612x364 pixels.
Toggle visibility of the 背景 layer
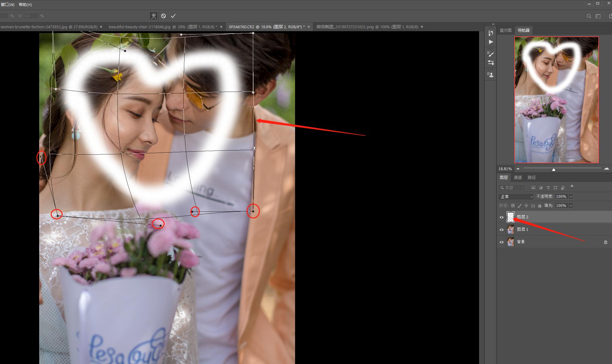tap(501, 242)
